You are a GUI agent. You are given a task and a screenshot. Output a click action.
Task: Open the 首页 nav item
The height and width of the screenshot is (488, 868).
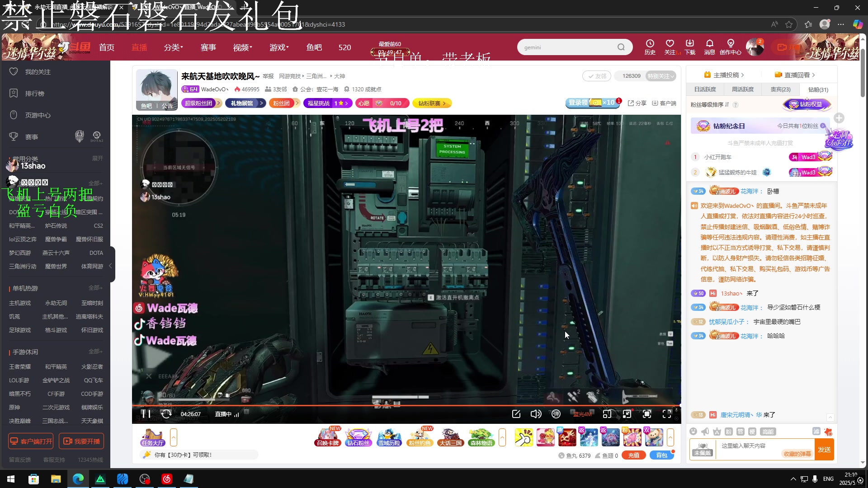pyautogui.click(x=107, y=47)
